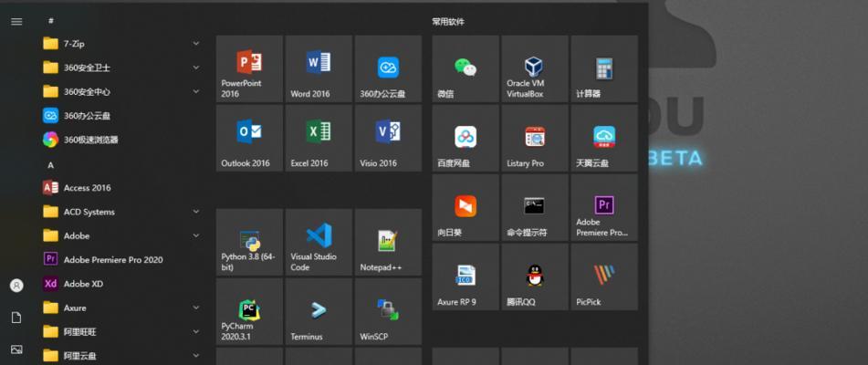Screen dimensions: 868x365
Task: Launch the Notepad++ tile
Action: [388, 242]
